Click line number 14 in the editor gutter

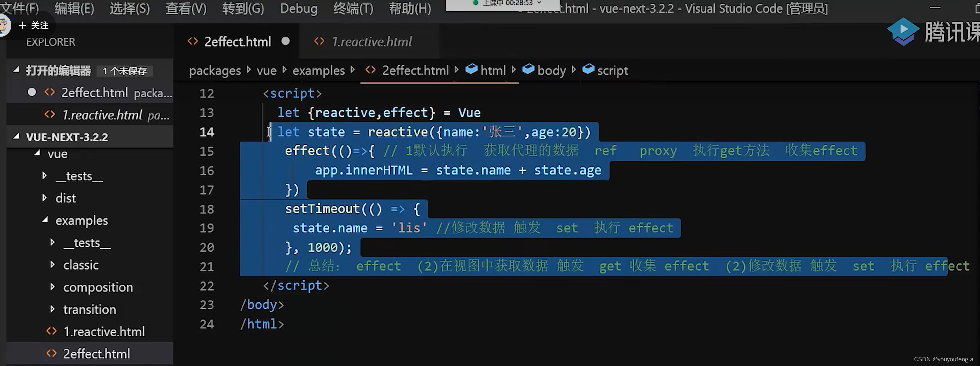[207, 132]
